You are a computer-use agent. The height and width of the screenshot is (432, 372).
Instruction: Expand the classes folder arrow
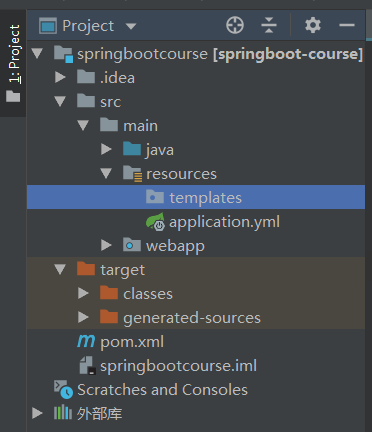pyautogui.click(x=83, y=293)
